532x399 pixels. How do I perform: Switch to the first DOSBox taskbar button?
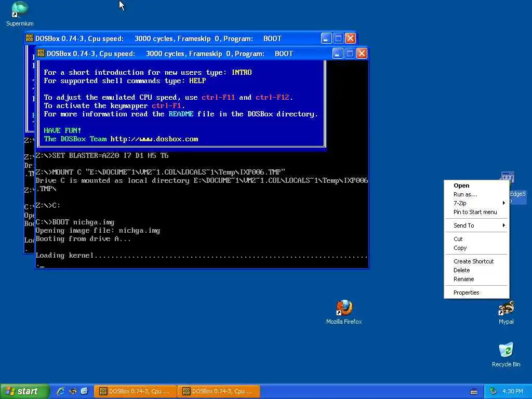(136, 391)
